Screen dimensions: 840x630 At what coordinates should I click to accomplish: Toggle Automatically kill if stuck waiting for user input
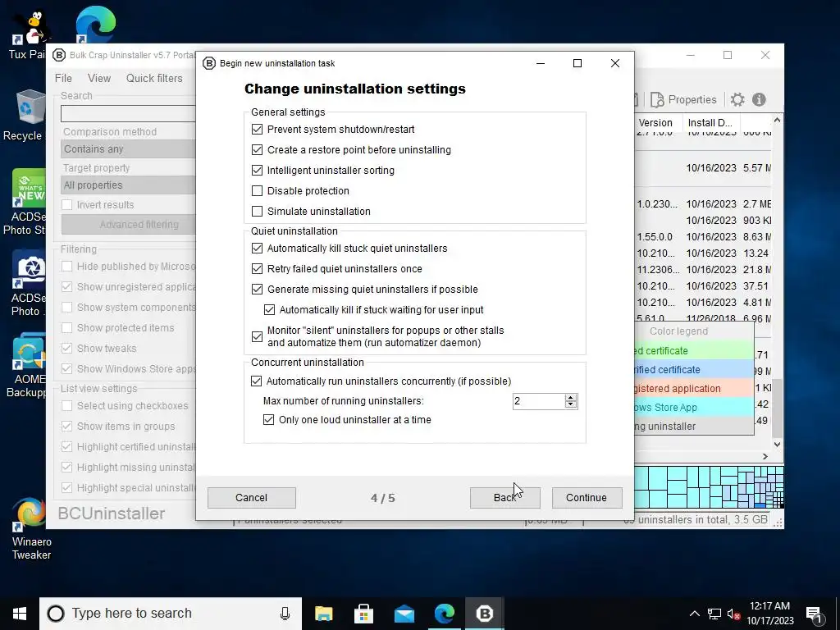[x=269, y=309]
